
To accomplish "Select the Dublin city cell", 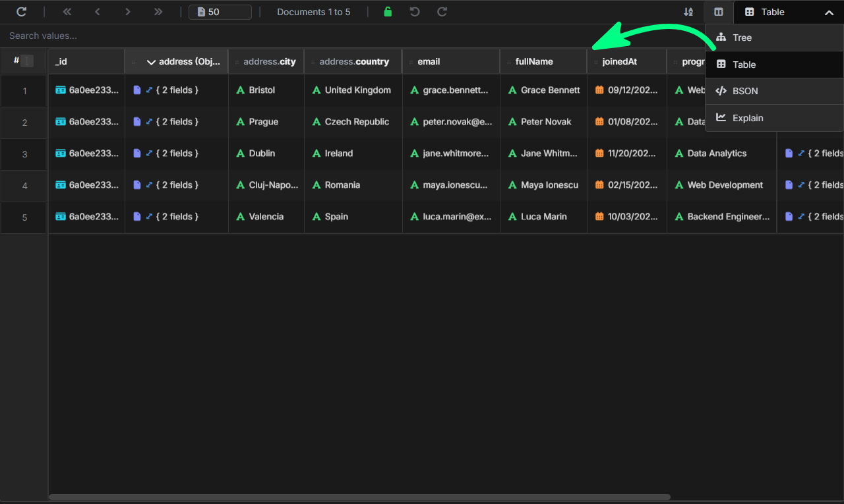I will coord(266,154).
